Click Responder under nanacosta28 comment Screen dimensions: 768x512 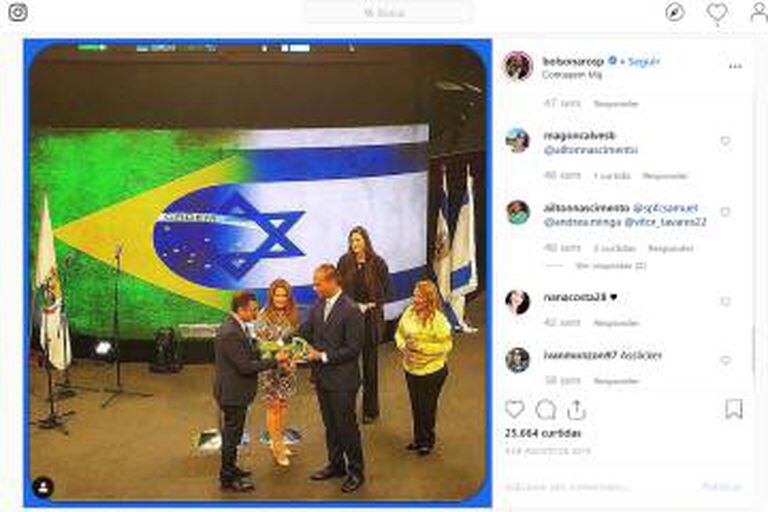point(616,323)
